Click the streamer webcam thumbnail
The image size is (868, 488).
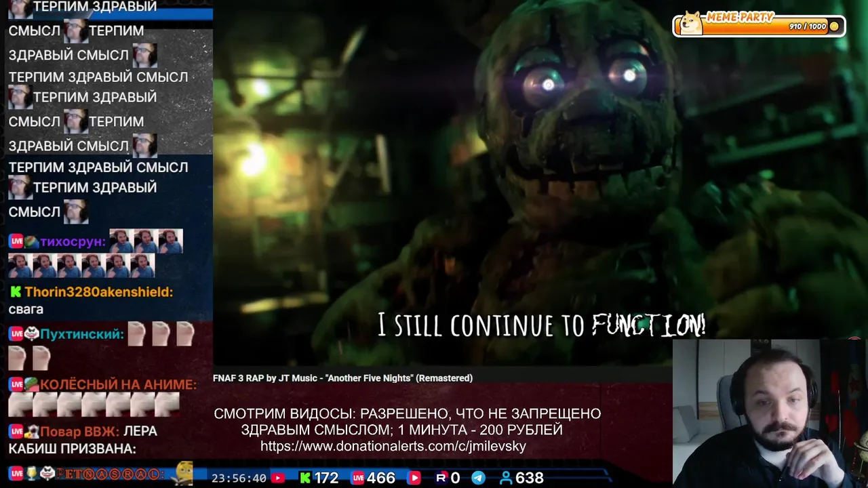pyautogui.click(x=770, y=413)
